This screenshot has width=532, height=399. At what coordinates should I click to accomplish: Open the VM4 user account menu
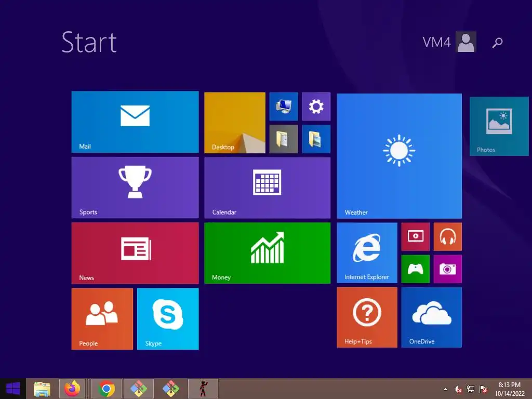pos(449,42)
